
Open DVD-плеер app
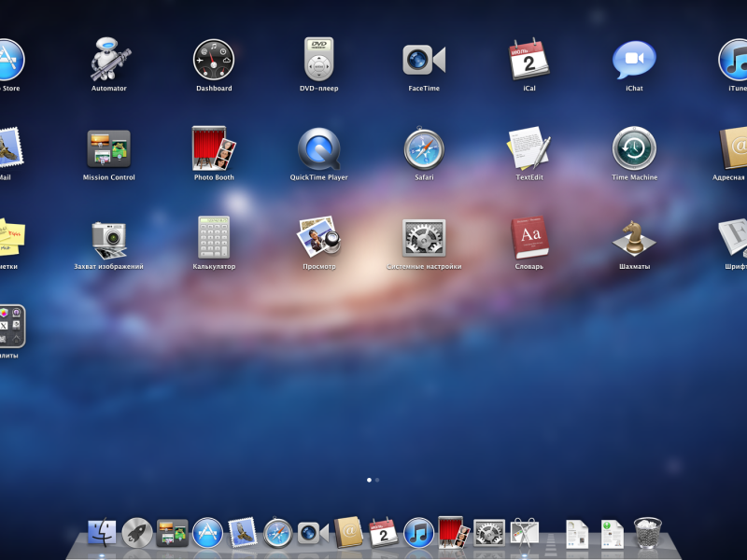(x=318, y=59)
